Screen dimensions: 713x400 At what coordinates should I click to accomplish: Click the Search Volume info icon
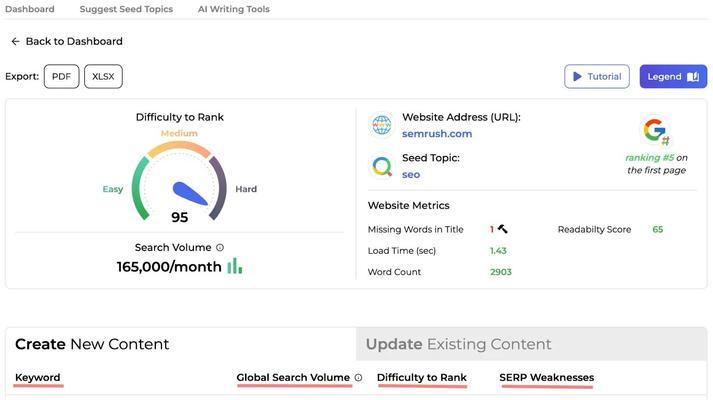220,248
